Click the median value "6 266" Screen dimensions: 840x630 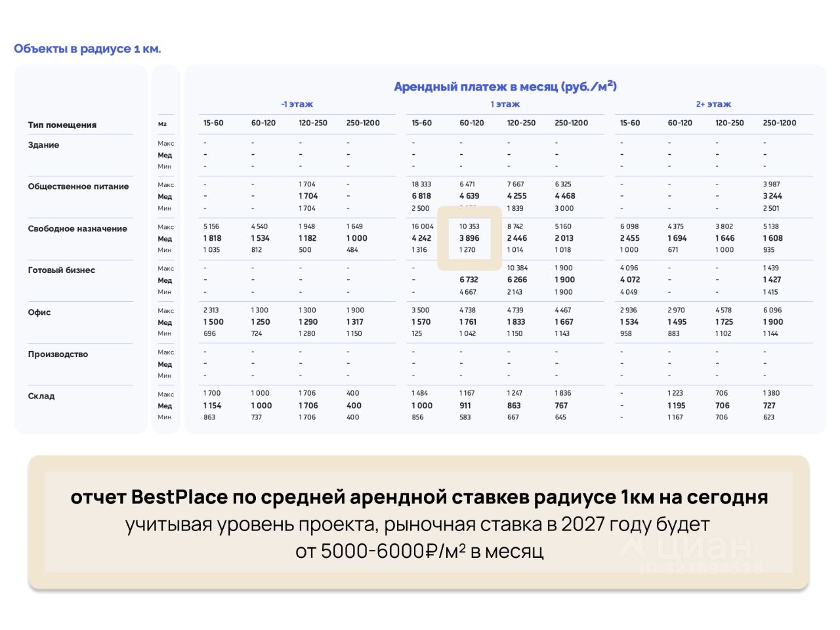pos(517,280)
